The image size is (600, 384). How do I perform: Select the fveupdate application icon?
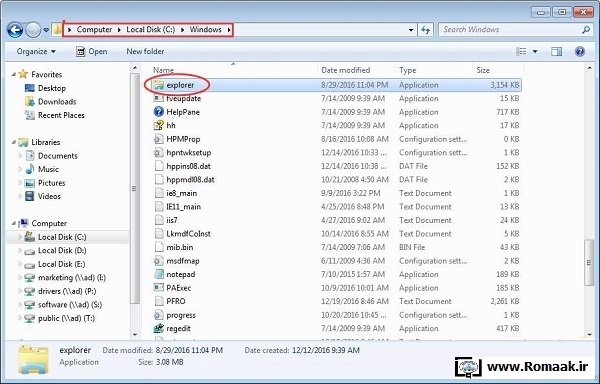point(159,98)
